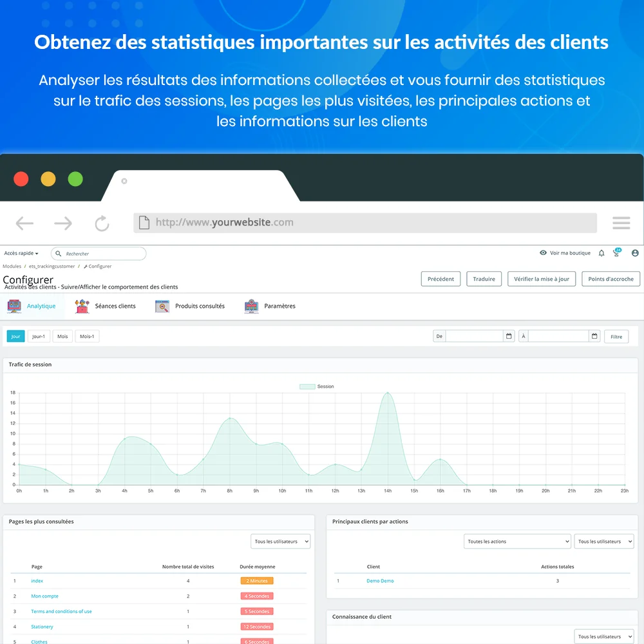Select the Jour period filter
644x644 pixels.
15,336
